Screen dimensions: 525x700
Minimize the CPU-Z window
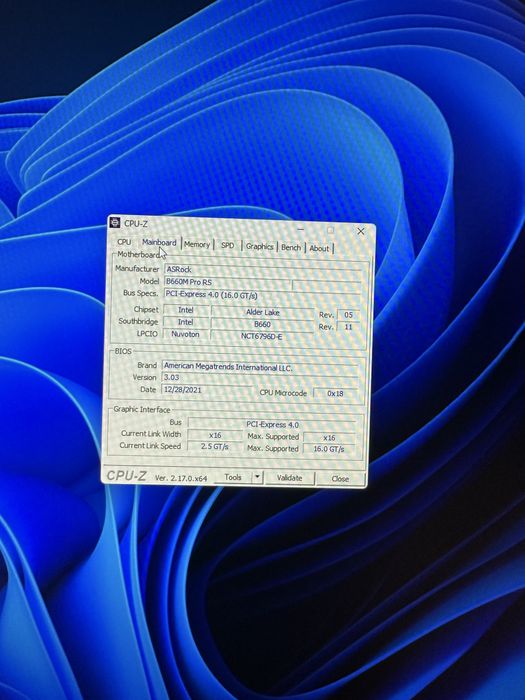point(300,229)
